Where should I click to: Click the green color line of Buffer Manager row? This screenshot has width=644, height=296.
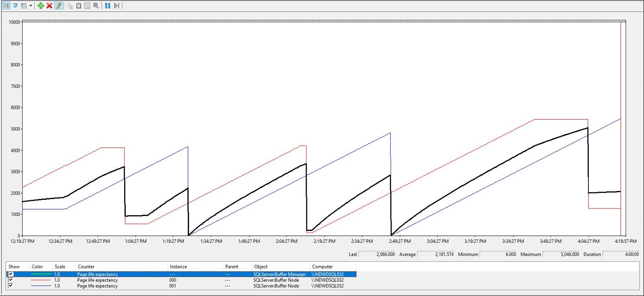[x=41, y=274]
